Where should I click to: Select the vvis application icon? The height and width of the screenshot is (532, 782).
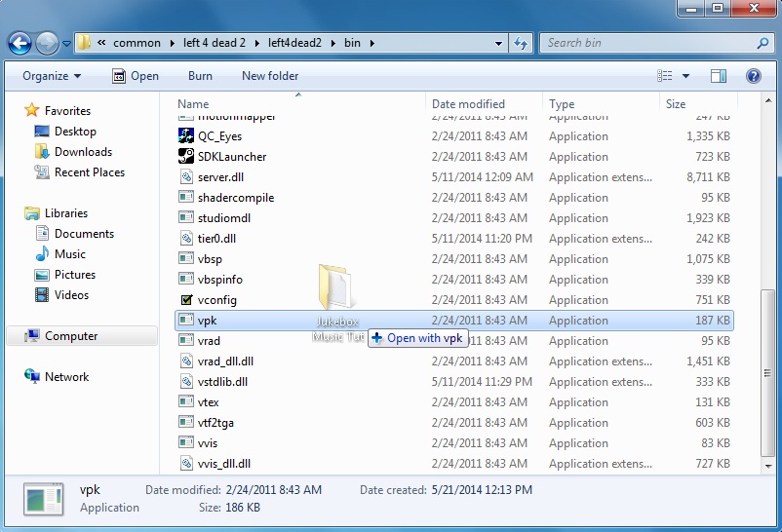[186, 442]
